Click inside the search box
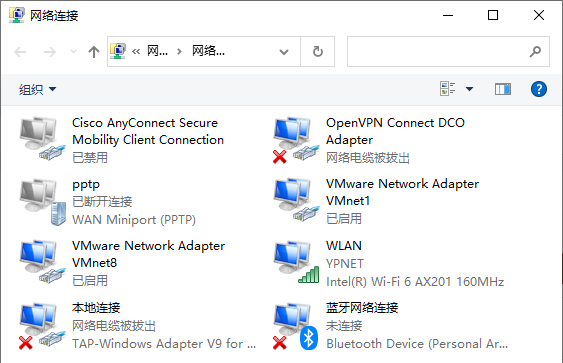This screenshot has height=363, width=563. 448,51
